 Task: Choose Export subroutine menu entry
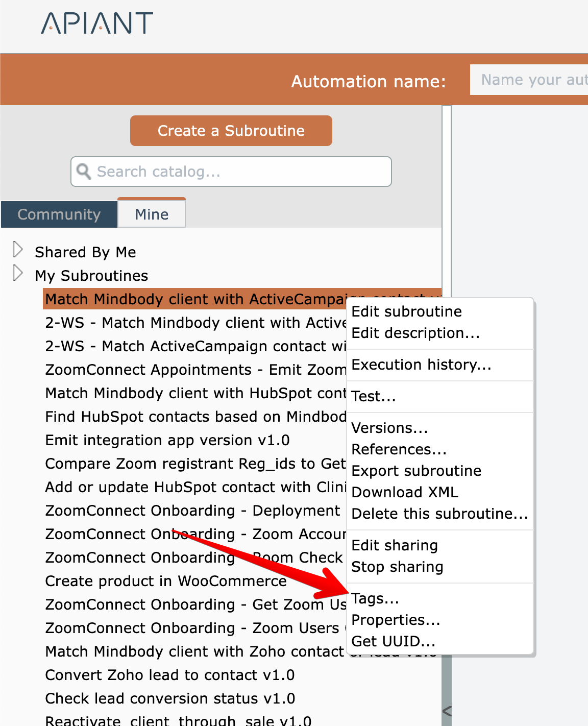(x=416, y=471)
